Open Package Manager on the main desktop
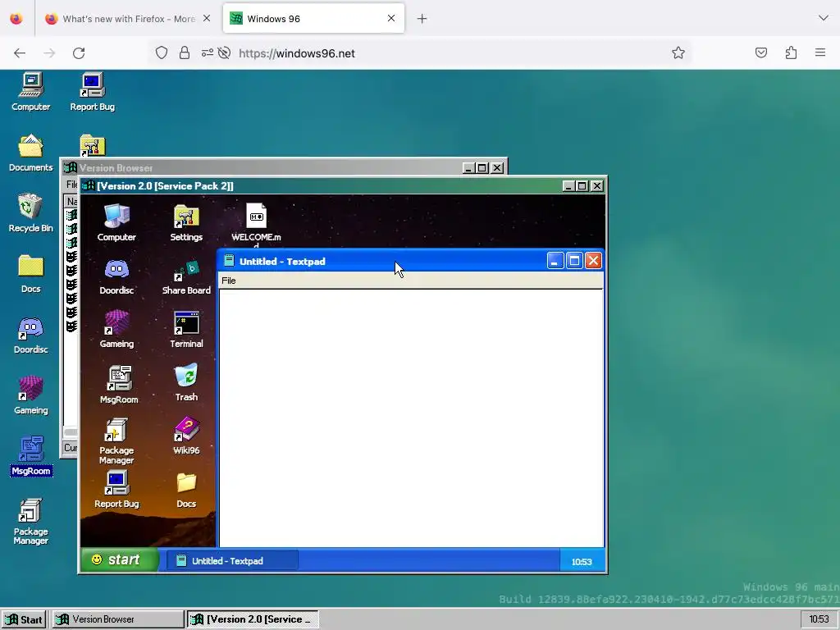 (31, 521)
